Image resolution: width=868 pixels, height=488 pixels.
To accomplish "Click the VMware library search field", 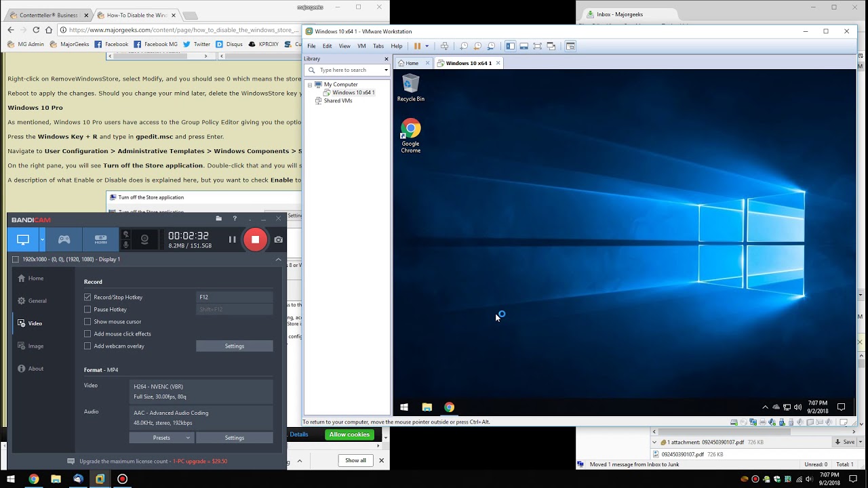I will (346, 70).
